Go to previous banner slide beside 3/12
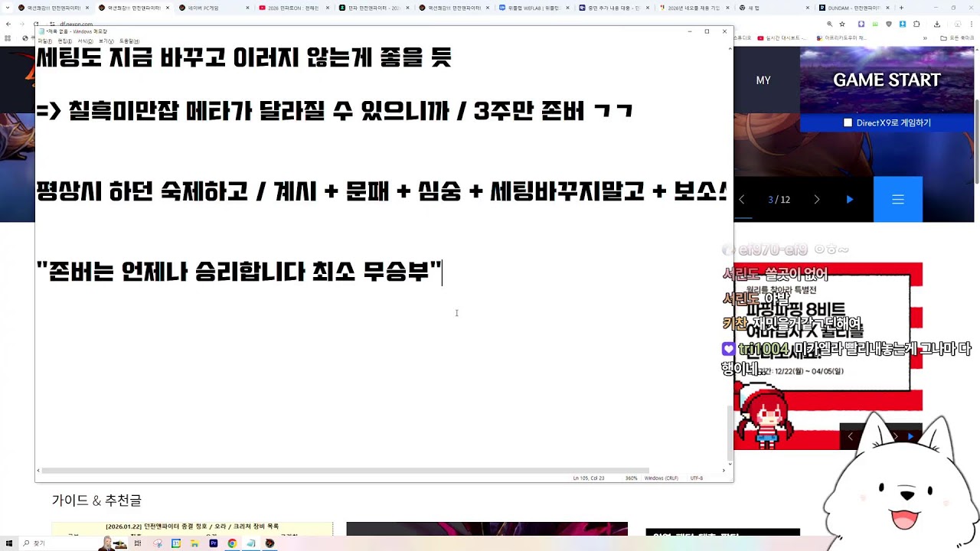Screen dimensions: 980x551 tap(741, 199)
